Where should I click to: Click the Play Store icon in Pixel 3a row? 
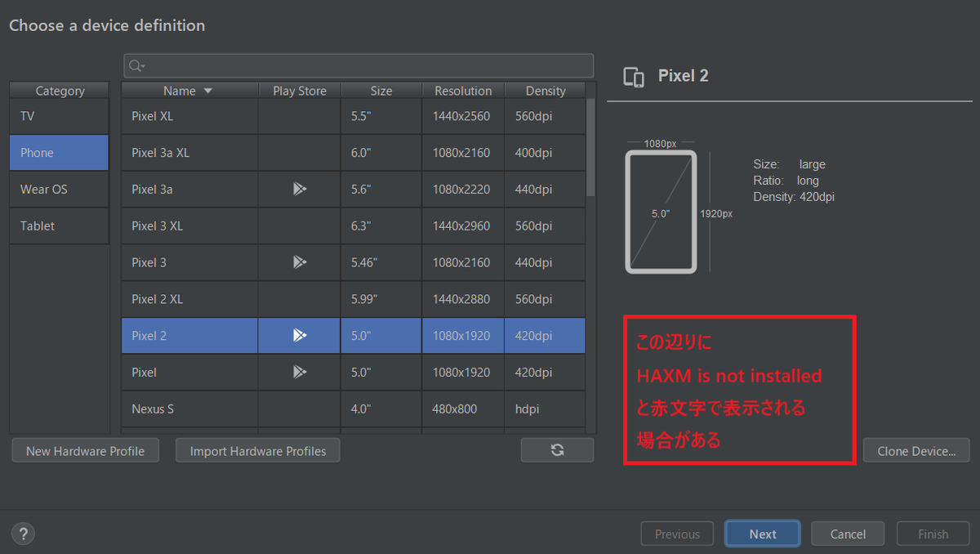click(x=300, y=189)
